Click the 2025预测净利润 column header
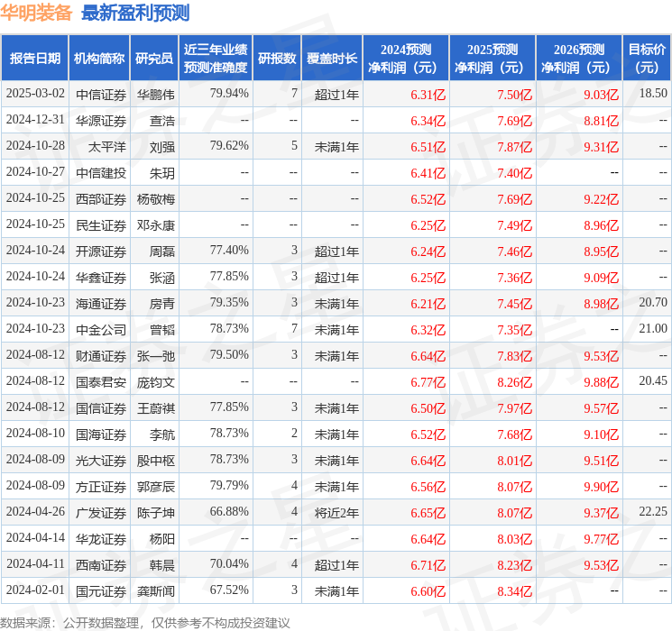This screenshot has height=631, width=672. (x=492, y=58)
